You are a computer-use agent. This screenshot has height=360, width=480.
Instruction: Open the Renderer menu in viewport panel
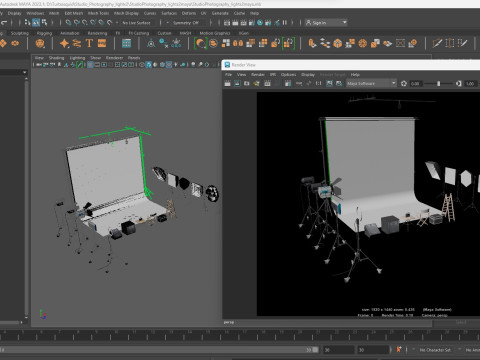[114, 58]
